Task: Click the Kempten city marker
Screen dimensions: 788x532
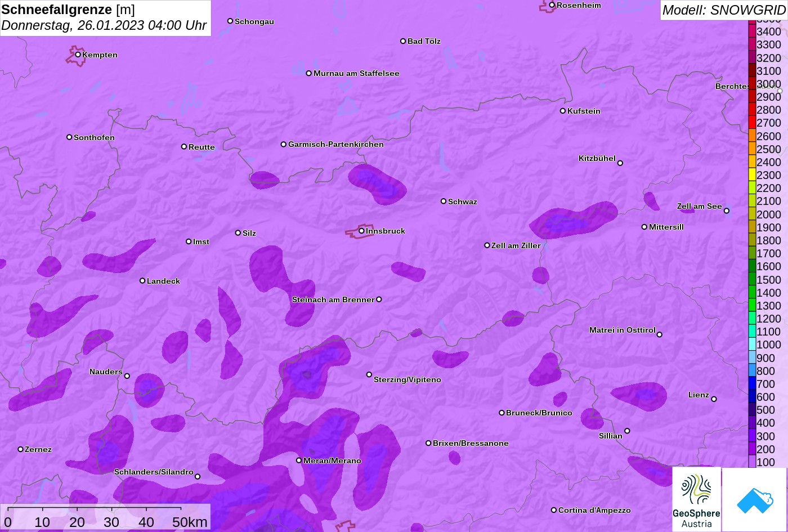Action: pyautogui.click(x=78, y=55)
